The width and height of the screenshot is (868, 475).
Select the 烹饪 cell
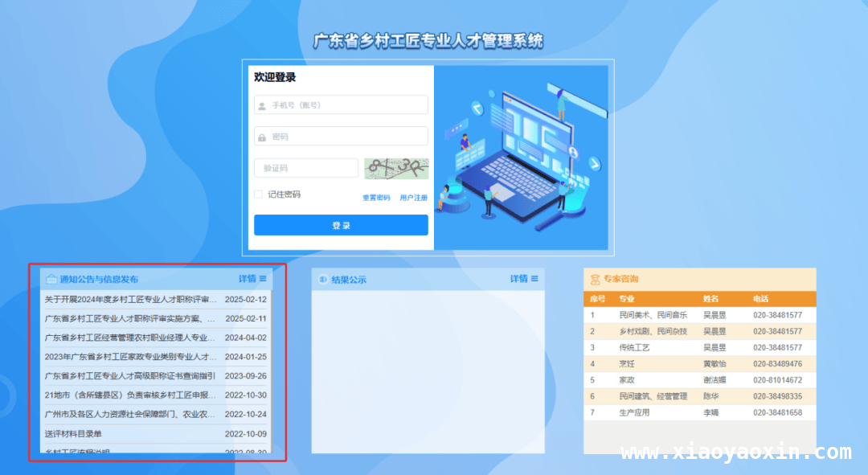click(x=627, y=364)
